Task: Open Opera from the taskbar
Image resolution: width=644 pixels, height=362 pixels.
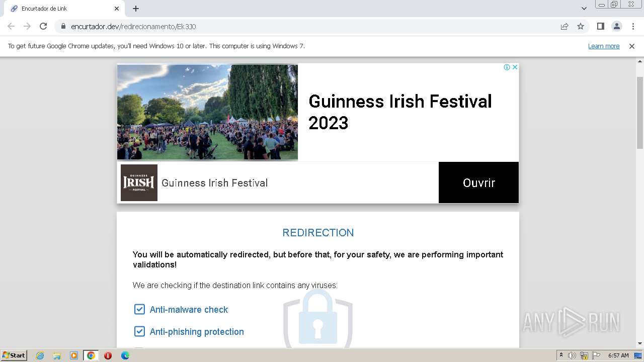Action: pyautogui.click(x=108, y=355)
